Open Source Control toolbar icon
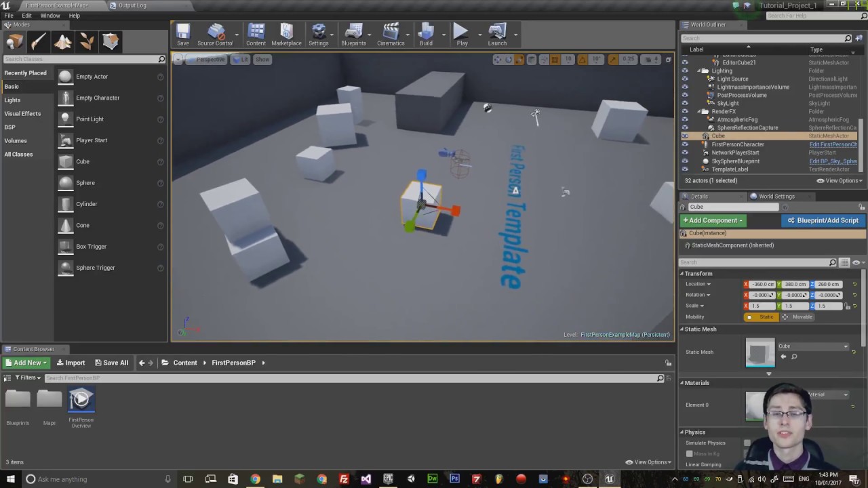The image size is (868, 488). pos(215,35)
